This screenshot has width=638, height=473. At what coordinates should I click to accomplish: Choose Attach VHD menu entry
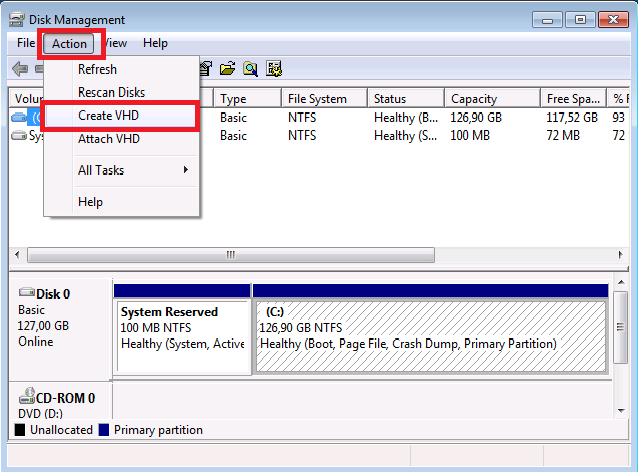tap(109, 139)
